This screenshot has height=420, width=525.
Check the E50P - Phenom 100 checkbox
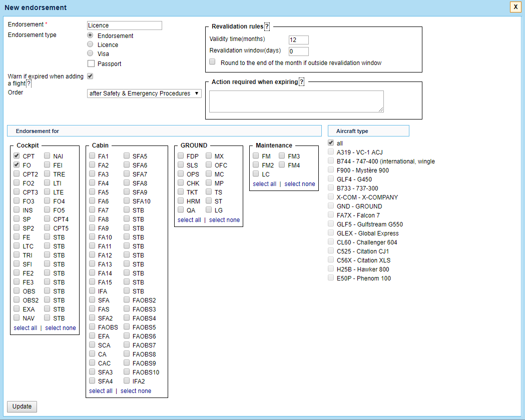(x=331, y=278)
